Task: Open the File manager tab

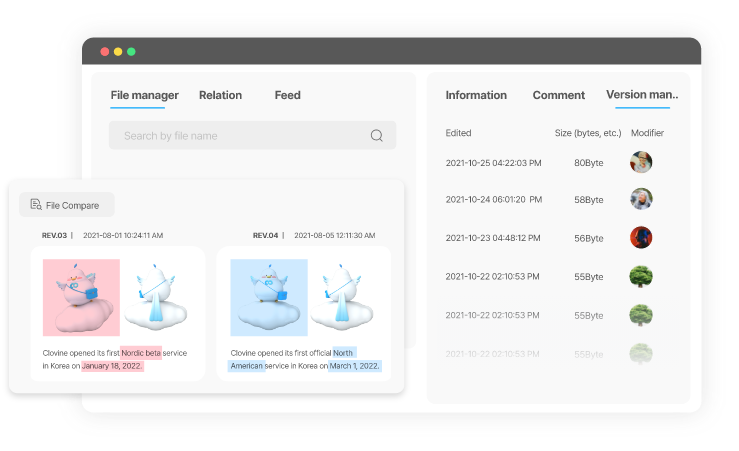Action: pyautogui.click(x=144, y=95)
